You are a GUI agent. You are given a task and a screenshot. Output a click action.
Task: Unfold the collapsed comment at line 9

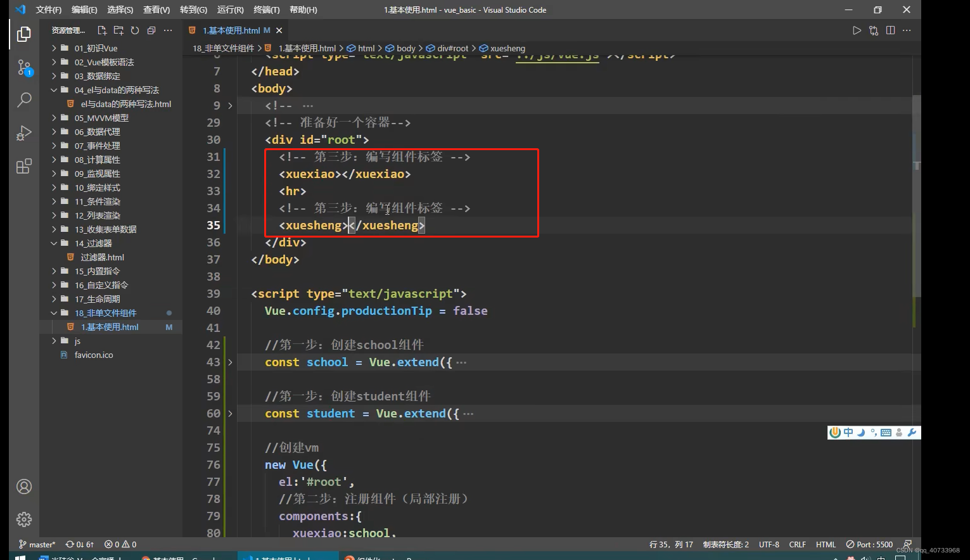pyautogui.click(x=230, y=106)
